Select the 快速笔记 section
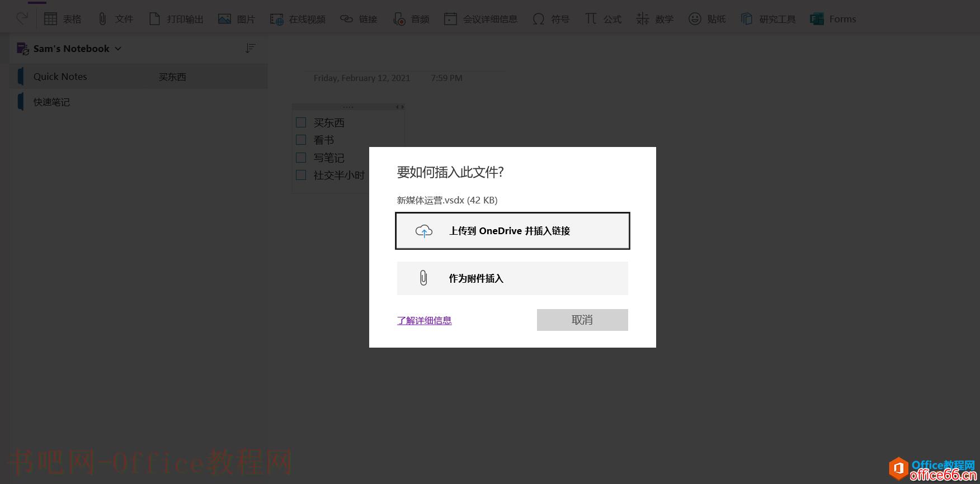The height and width of the screenshot is (484, 980). point(51,102)
